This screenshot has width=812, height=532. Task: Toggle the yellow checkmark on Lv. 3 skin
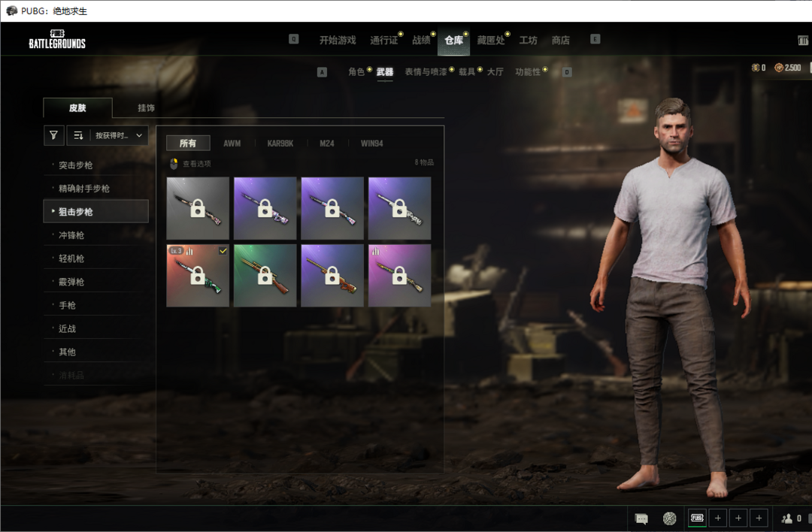[x=223, y=251]
